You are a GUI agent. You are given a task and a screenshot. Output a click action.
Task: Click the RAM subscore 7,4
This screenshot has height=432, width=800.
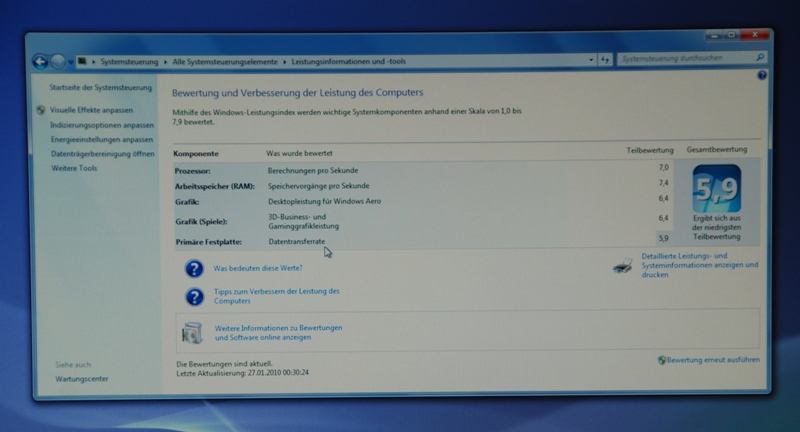coord(663,183)
